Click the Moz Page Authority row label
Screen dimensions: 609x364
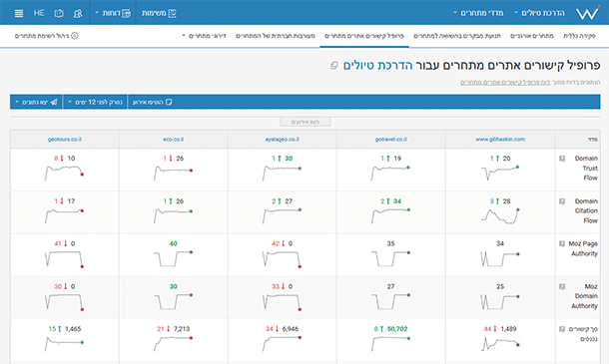point(583,248)
